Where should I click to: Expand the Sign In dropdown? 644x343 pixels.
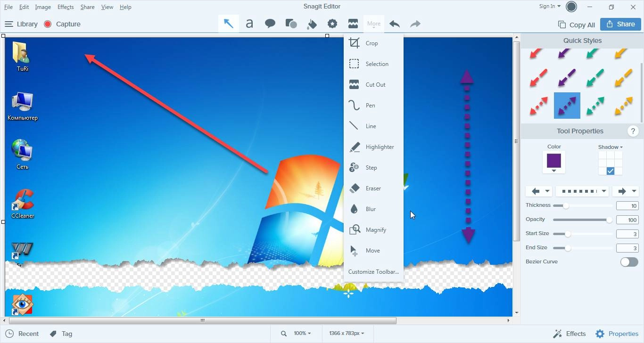click(550, 6)
